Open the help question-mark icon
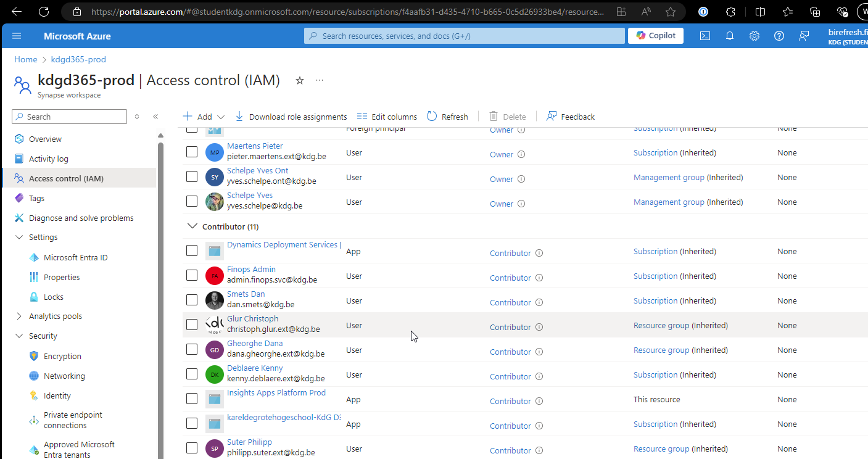 tap(779, 36)
